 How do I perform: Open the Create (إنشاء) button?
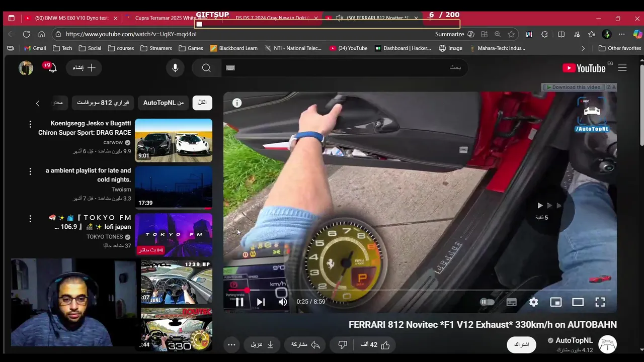[x=84, y=68]
